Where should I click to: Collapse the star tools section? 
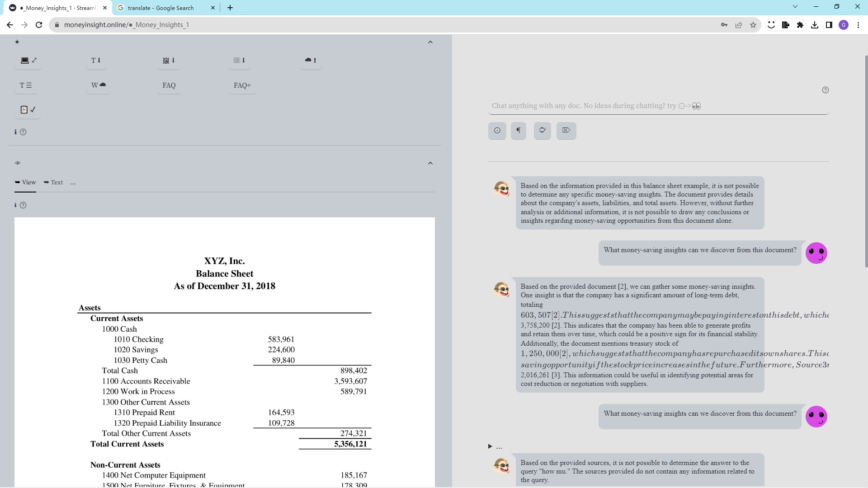click(430, 42)
